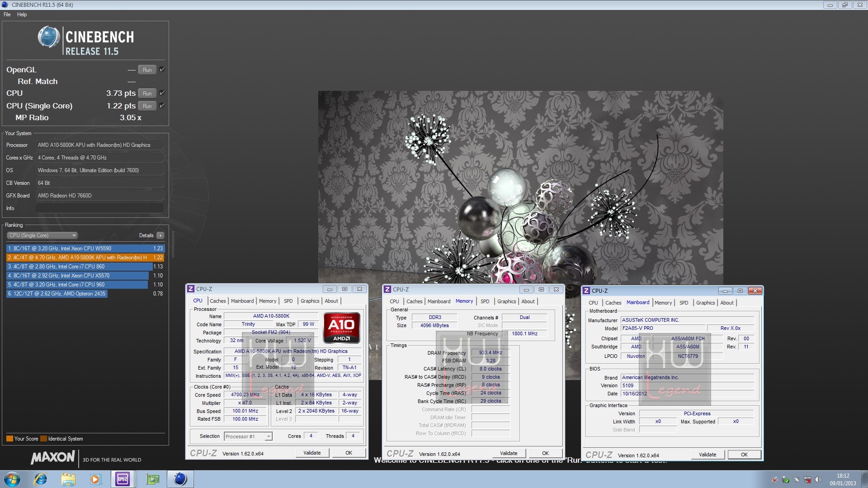This screenshot has height=488, width=868.
Task: Switch to SPD tab in CPU-Z CPU window
Action: 288,301
